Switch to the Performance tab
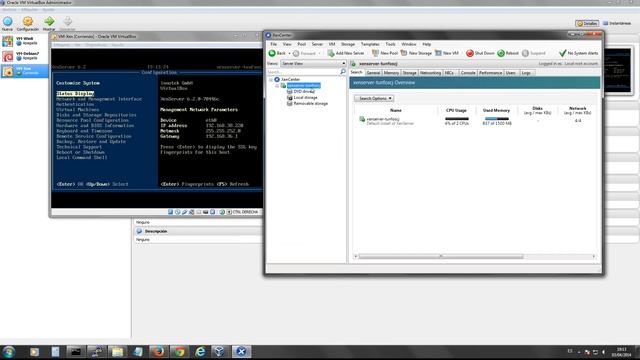This screenshot has width=640, height=360. (490, 73)
